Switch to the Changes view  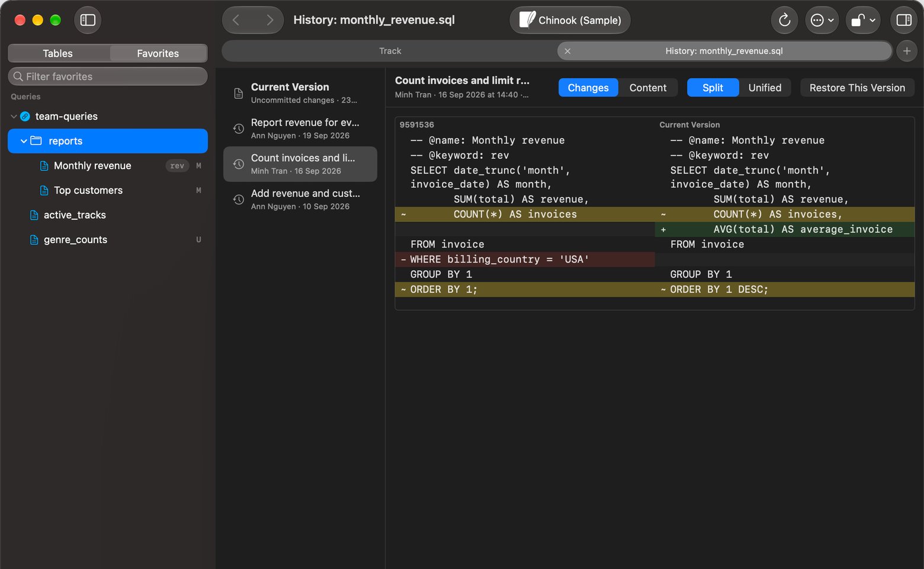[588, 88]
